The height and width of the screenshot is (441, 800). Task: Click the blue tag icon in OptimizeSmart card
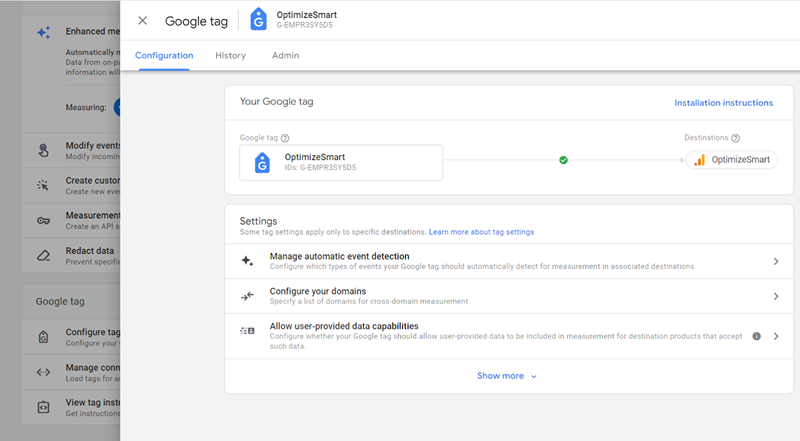[262, 163]
